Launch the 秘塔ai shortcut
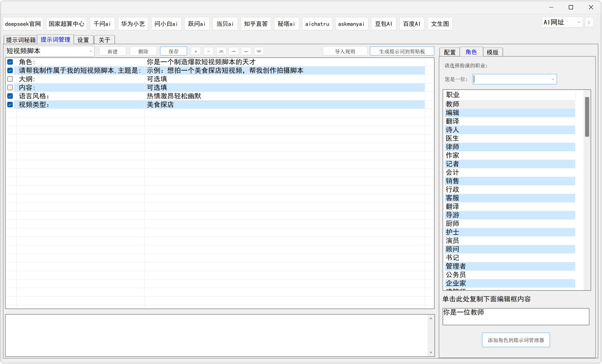Screen dimensions: 602x364 pos(287,24)
